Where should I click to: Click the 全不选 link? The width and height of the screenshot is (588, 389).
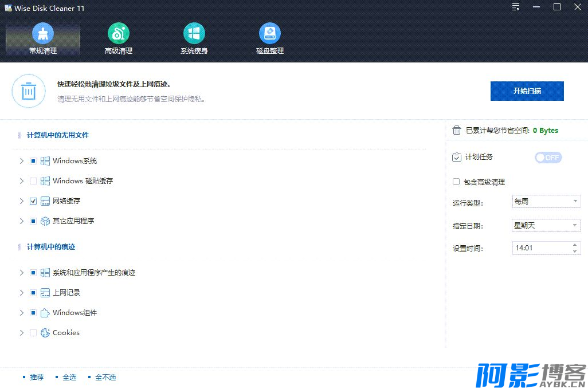(x=106, y=378)
